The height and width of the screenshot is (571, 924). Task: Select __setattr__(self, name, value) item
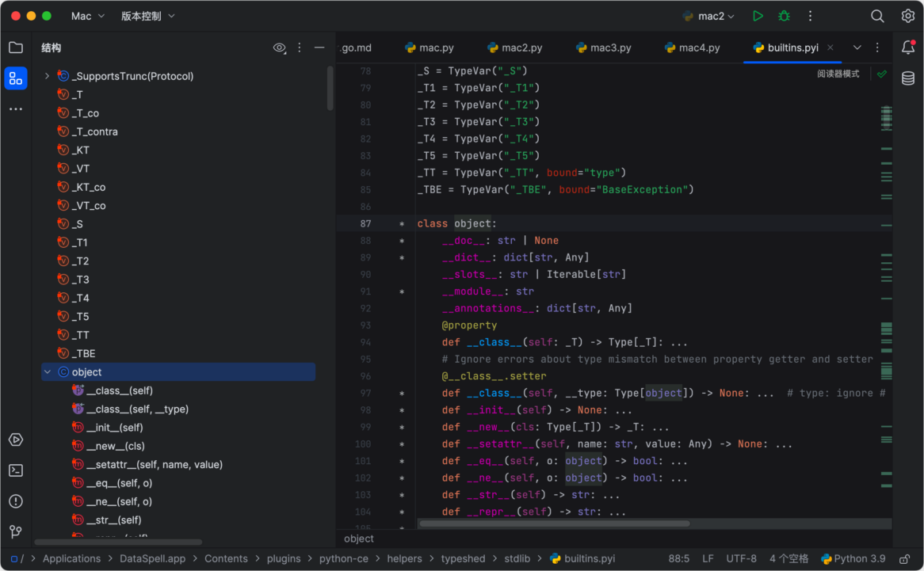click(155, 464)
